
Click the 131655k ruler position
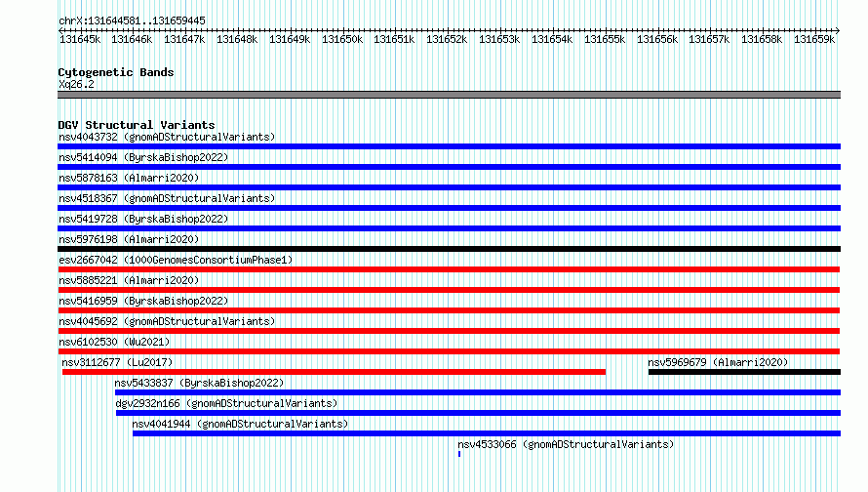(x=605, y=39)
